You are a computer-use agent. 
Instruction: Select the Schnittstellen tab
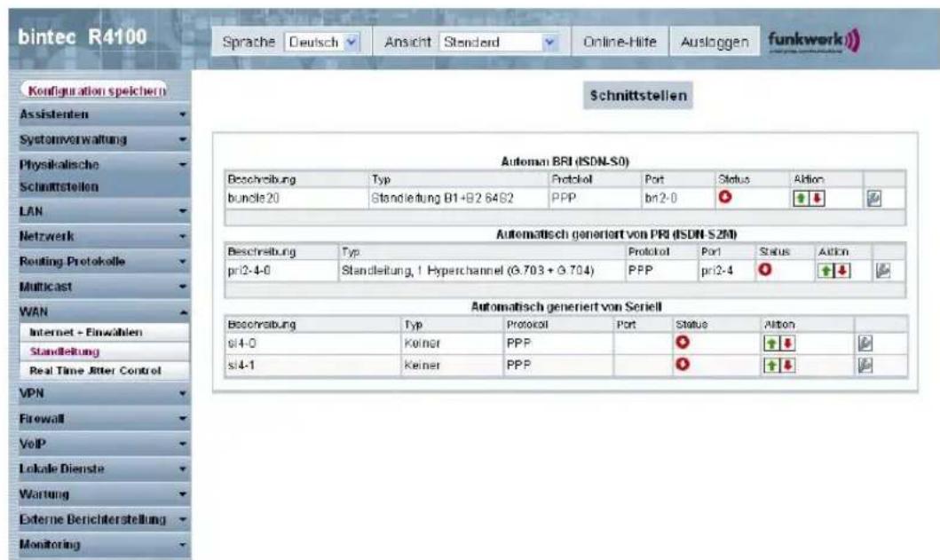tap(638, 95)
